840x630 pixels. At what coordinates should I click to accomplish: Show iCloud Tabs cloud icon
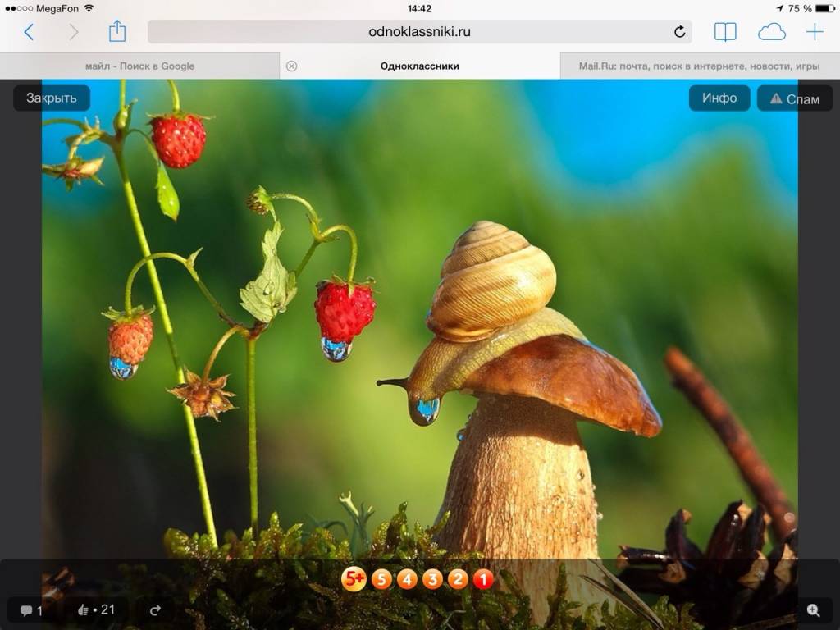771,32
